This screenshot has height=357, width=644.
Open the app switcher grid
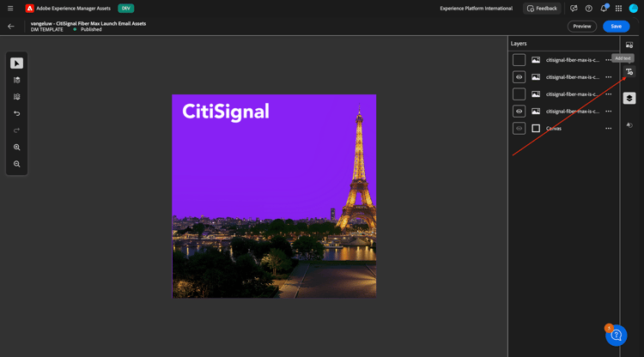[x=618, y=9]
